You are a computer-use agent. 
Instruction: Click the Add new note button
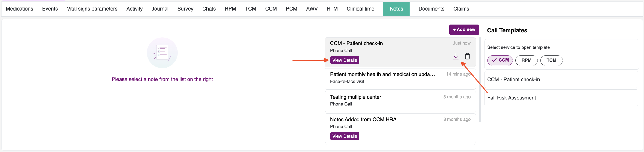pyautogui.click(x=464, y=29)
